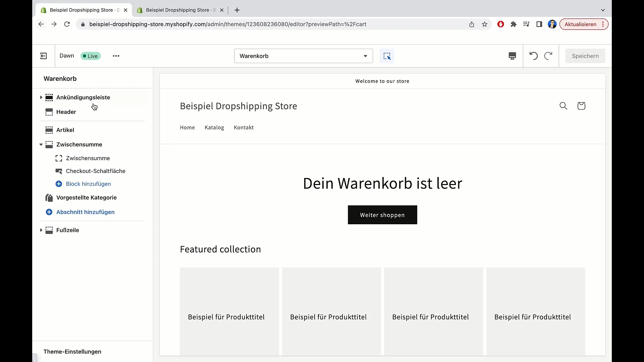This screenshot has width=644, height=362.
Task: Redo the last change
Action: point(548,56)
